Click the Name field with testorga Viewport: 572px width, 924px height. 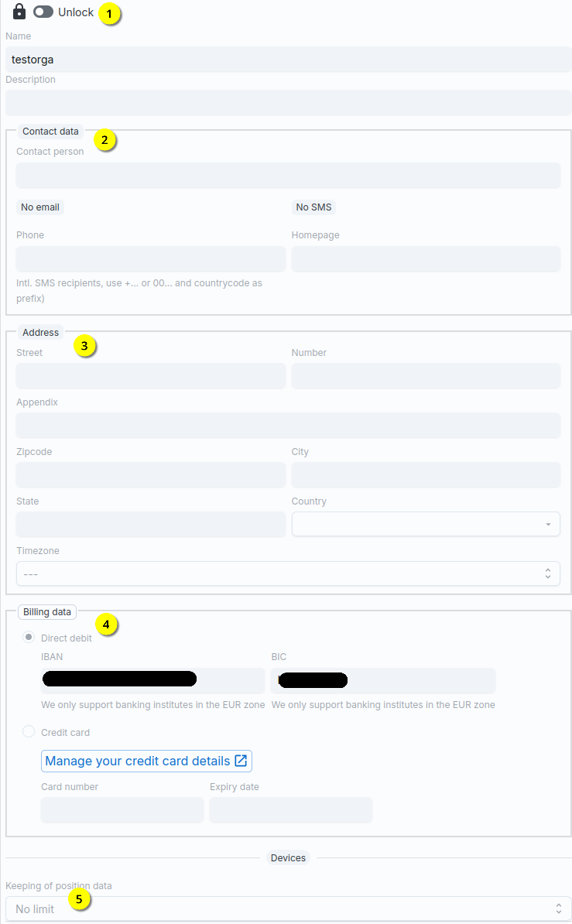point(288,60)
